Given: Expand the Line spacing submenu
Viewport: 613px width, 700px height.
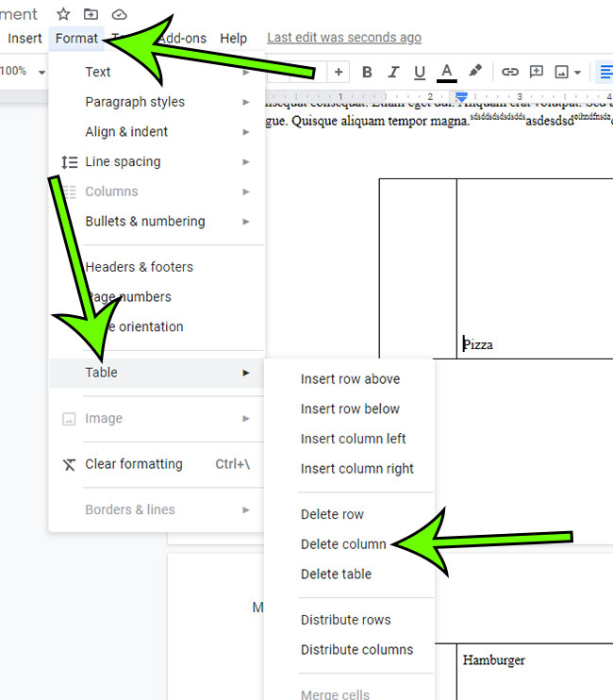Looking at the screenshot, I should [x=157, y=161].
